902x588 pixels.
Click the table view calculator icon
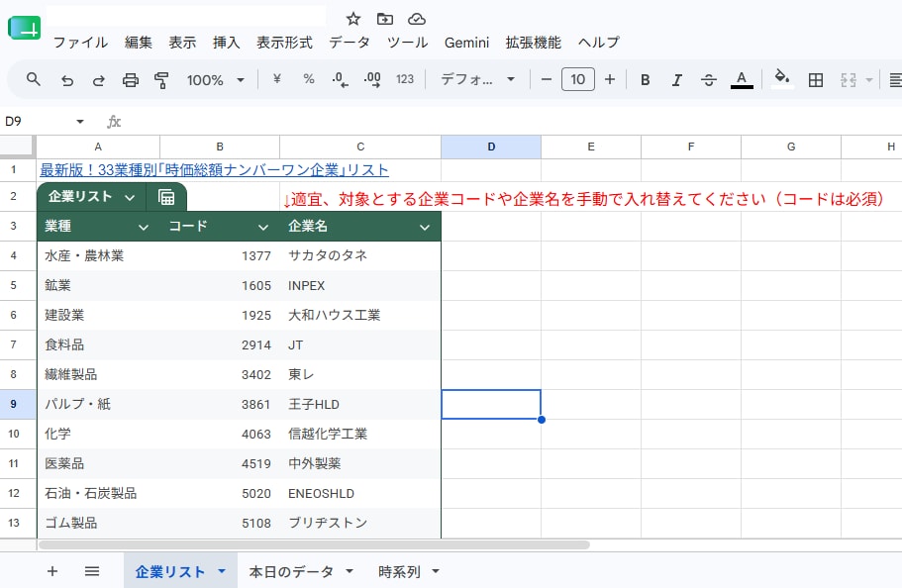(166, 197)
